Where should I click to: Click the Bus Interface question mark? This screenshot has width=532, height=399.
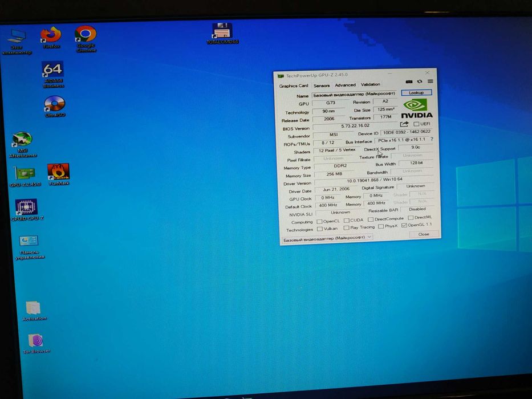432,139
